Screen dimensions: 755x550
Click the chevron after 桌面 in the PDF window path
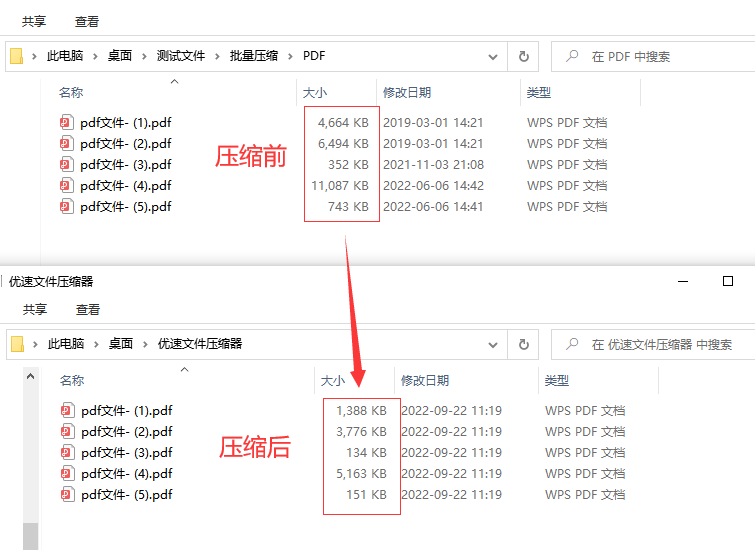144,56
